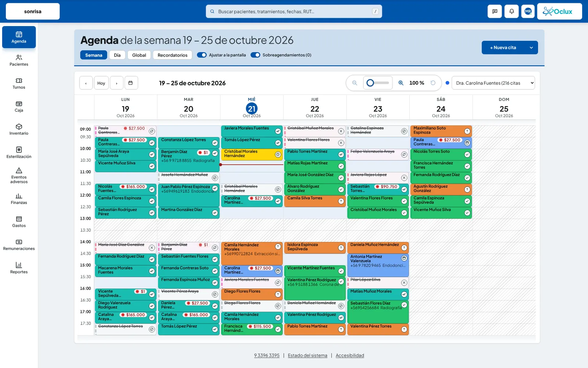Open Remuneraciones in the sidebar
Image resolution: width=588 pixels, height=368 pixels.
[19, 245]
